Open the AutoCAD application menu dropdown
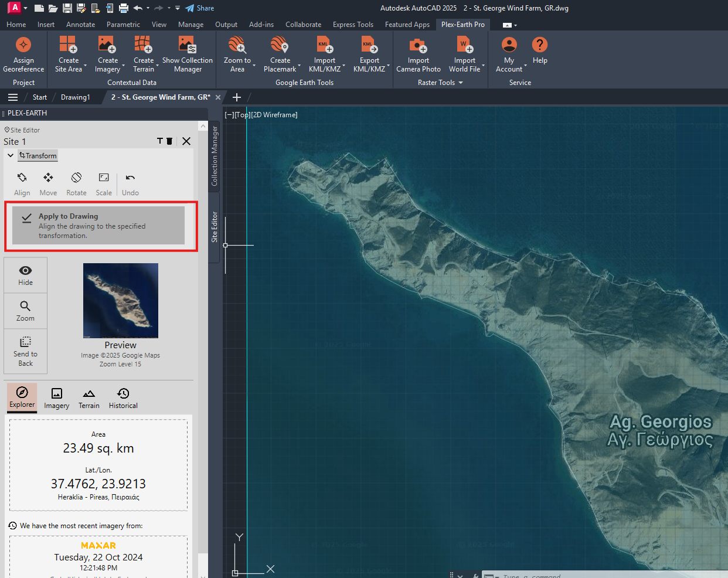 coord(25,8)
